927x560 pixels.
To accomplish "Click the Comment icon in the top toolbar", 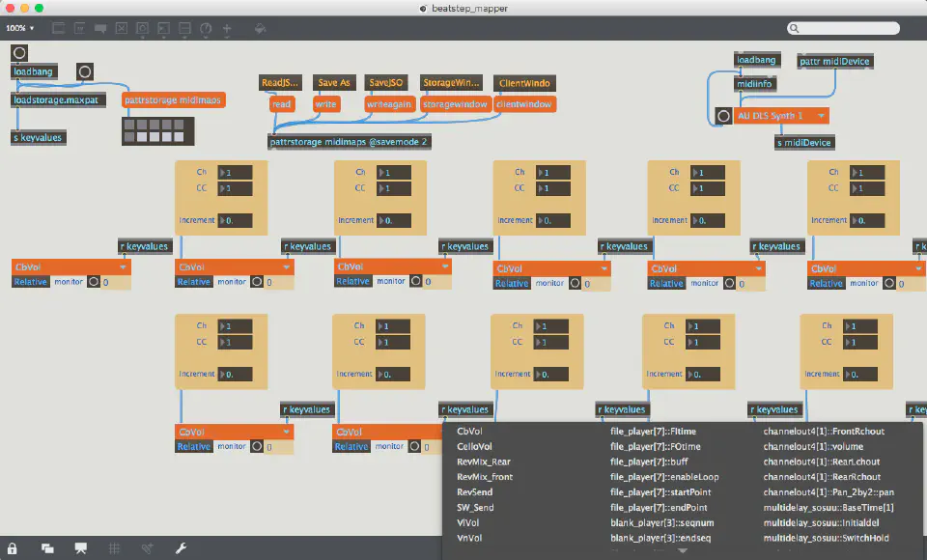I will click(100, 28).
